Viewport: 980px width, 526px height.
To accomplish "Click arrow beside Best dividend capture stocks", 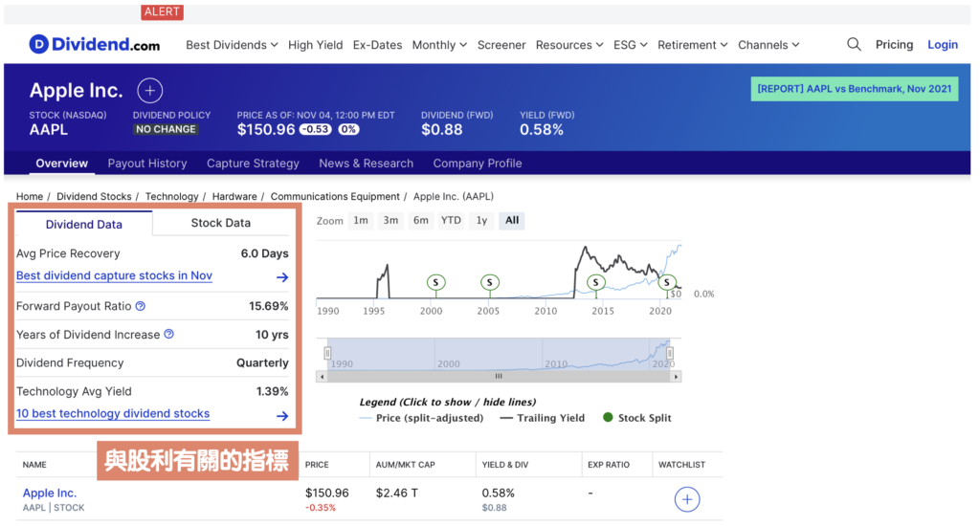I will (x=282, y=276).
